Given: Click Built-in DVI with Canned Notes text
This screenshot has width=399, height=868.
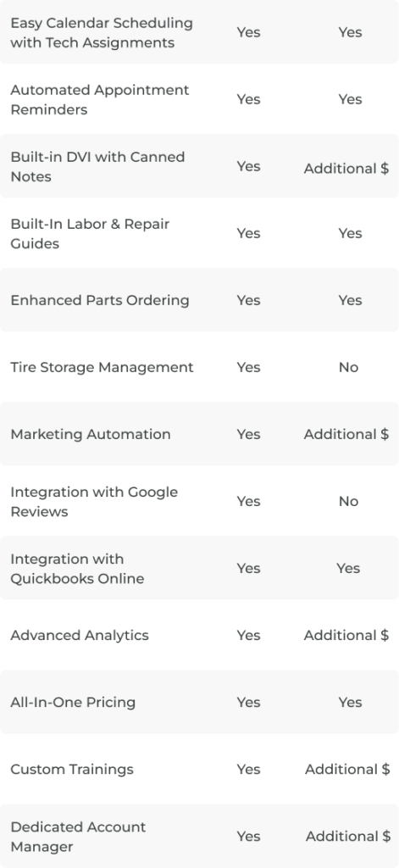Looking at the screenshot, I should point(97,167).
